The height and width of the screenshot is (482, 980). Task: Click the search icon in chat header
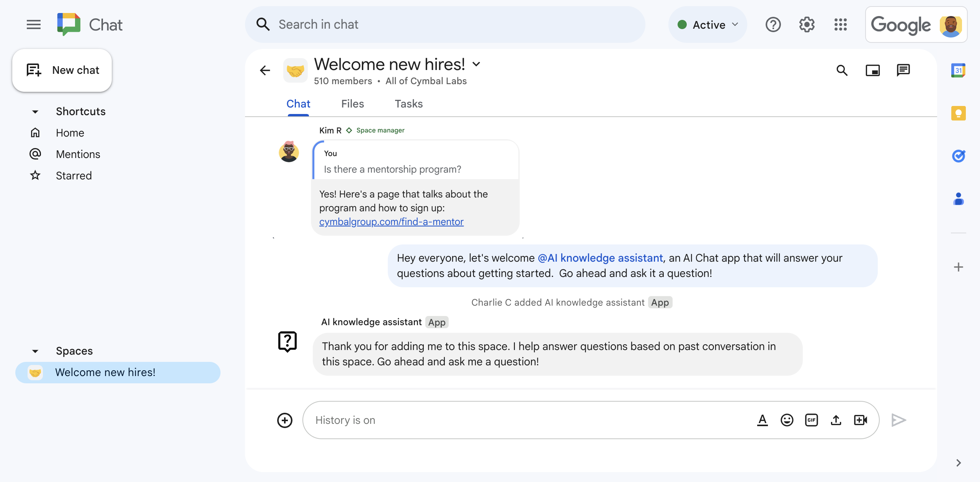click(x=844, y=70)
